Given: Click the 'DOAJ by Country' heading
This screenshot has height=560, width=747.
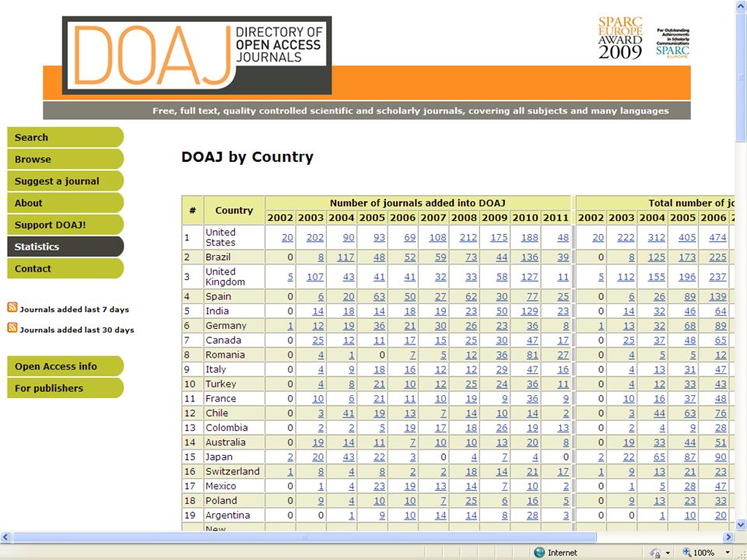Looking at the screenshot, I should 247,156.
